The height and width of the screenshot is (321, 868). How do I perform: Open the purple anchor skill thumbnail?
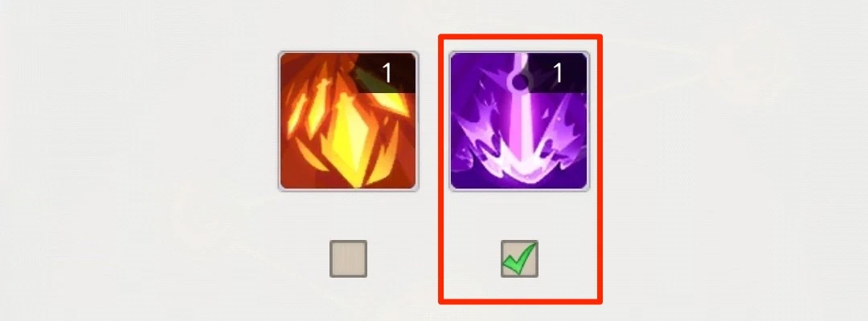(x=518, y=121)
